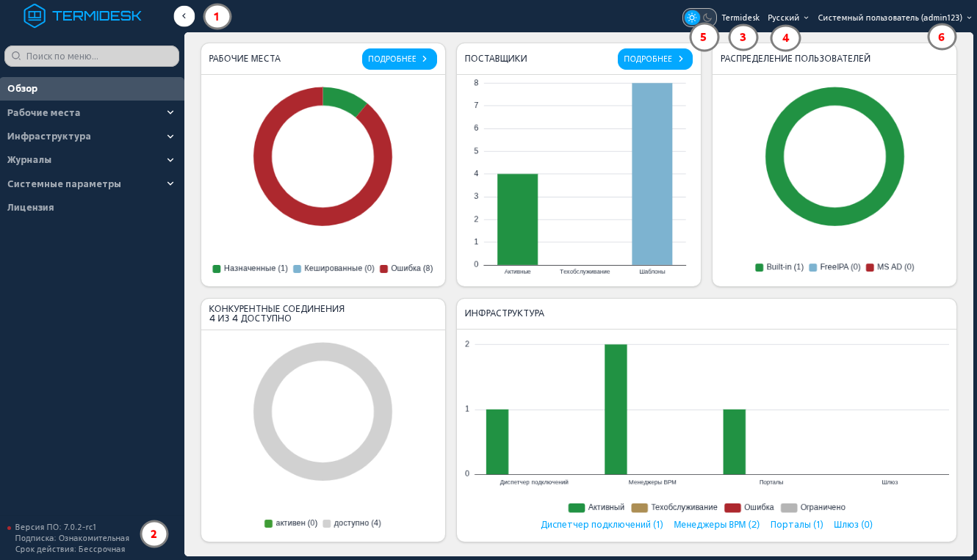Switch to dark theme moon icon
The image size is (977, 560).
point(707,18)
